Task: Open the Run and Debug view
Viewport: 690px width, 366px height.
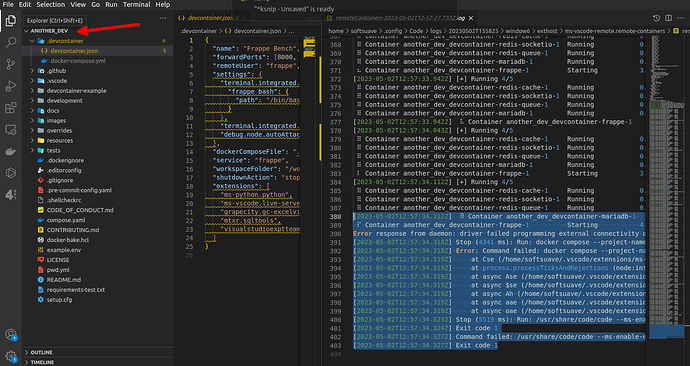Action: tap(11, 86)
